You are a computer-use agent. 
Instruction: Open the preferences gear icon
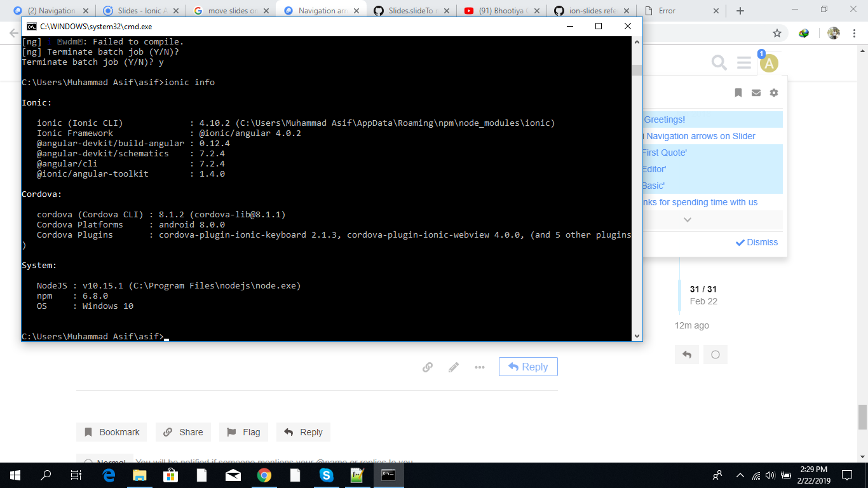(x=773, y=93)
